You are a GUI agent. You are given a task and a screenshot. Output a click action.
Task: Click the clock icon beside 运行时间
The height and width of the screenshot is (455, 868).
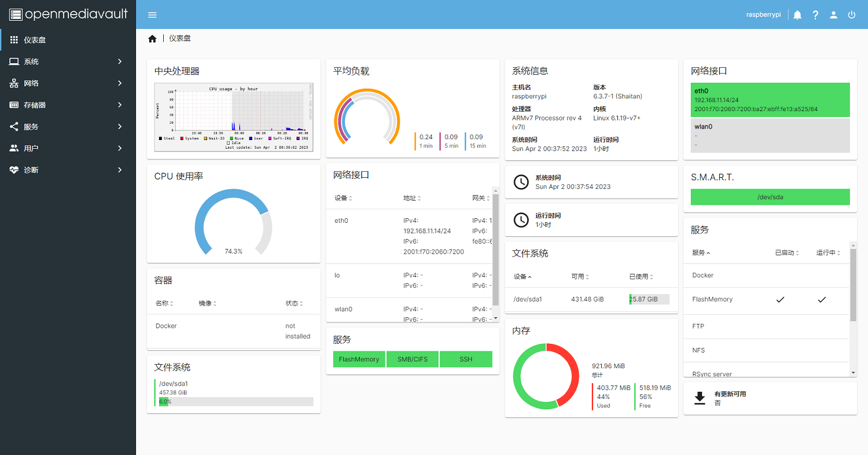(521, 220)
